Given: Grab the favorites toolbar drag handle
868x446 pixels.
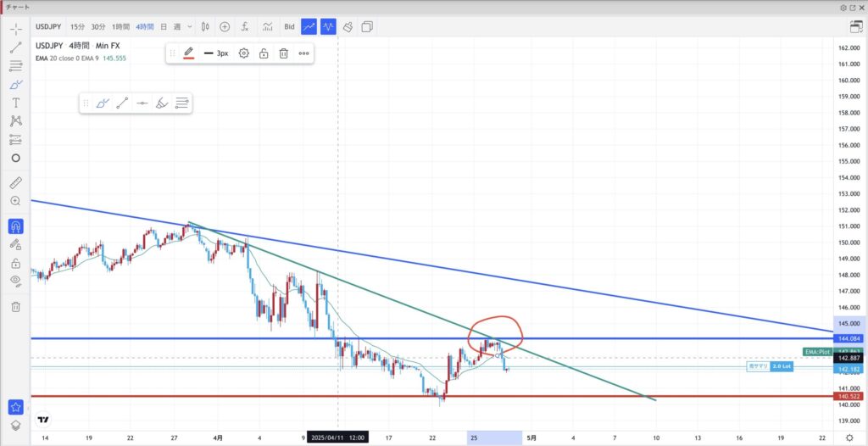Looking at the screenshot, I should coord(86,103).
